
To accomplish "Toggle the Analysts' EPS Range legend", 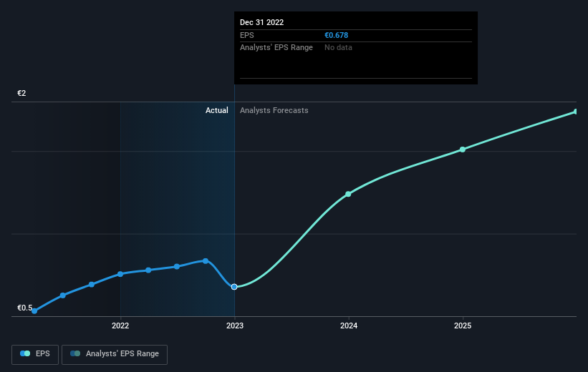I will [x=115, y=354].
